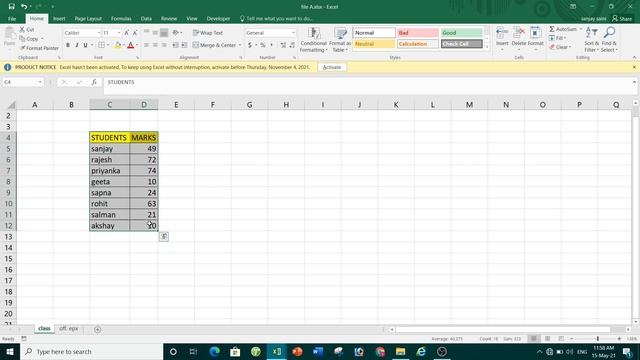Apply Percent Style format
This screenshot has width=640, height=360.
263,45
